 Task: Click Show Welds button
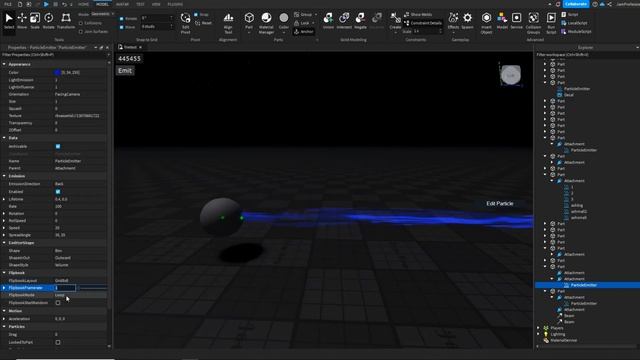[x=418, y=14]
